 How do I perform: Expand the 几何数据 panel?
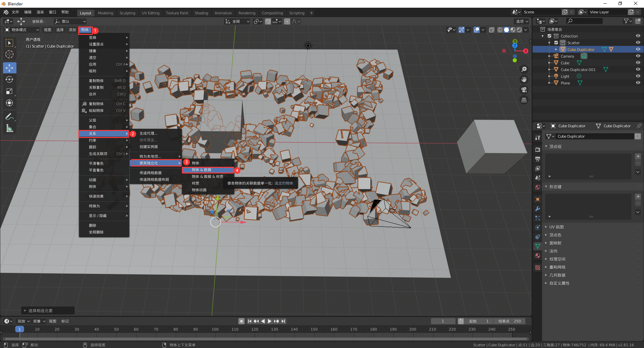557,275
